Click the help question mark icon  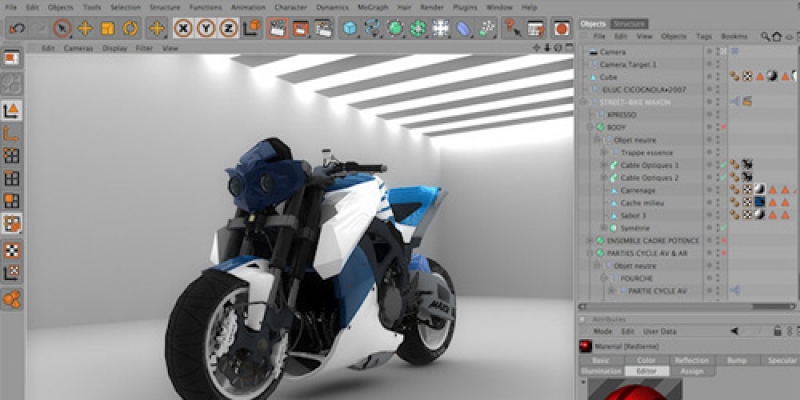coord(511,29)
